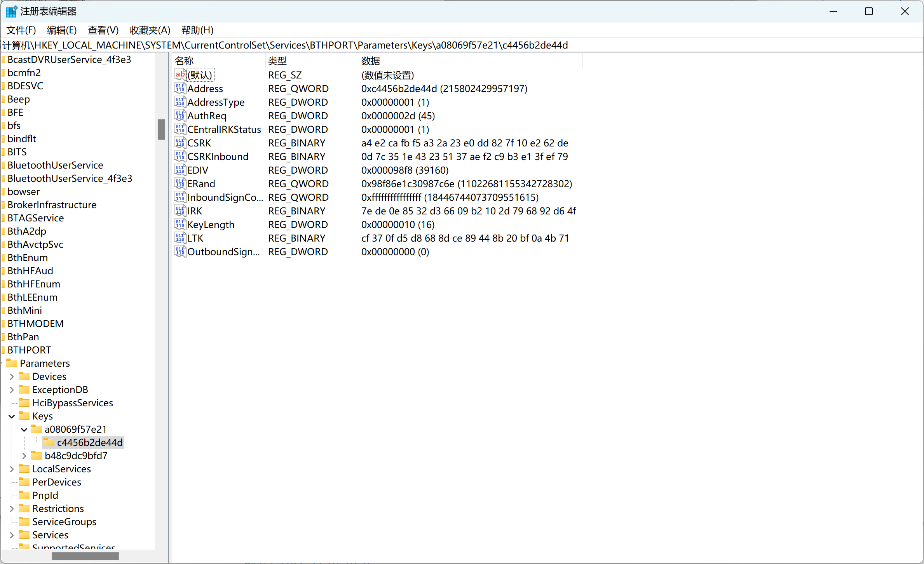Click the Registry Editor app icon in title bar
This screenshot has height=564, width=924.
pos(11,11)
